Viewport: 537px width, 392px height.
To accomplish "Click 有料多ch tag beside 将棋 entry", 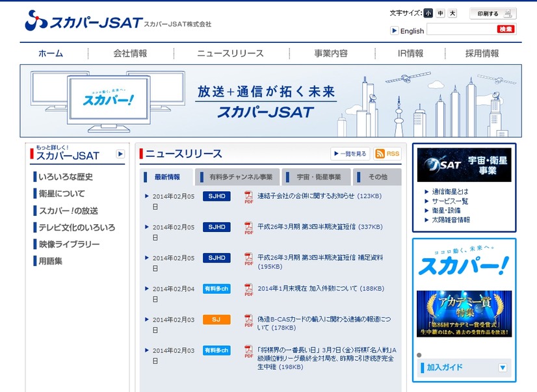I will click(216, 350).
